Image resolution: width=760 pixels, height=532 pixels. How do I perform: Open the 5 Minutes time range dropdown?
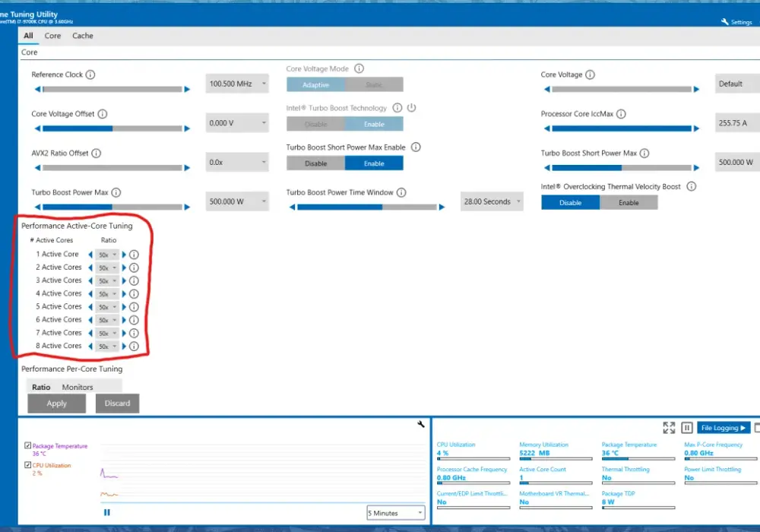point(395,512)
